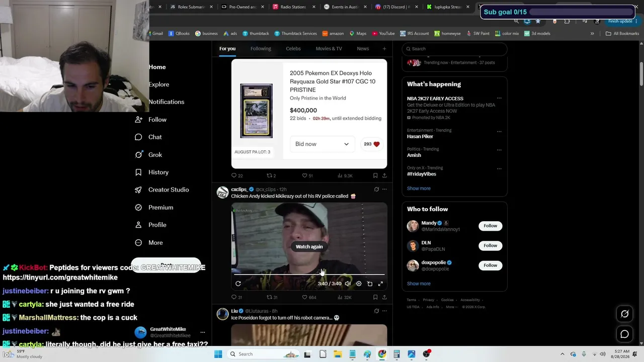Viewport: 644px width, 362px height.
Task: Replay the video with the circular arrow
Action: pos(238,284)
